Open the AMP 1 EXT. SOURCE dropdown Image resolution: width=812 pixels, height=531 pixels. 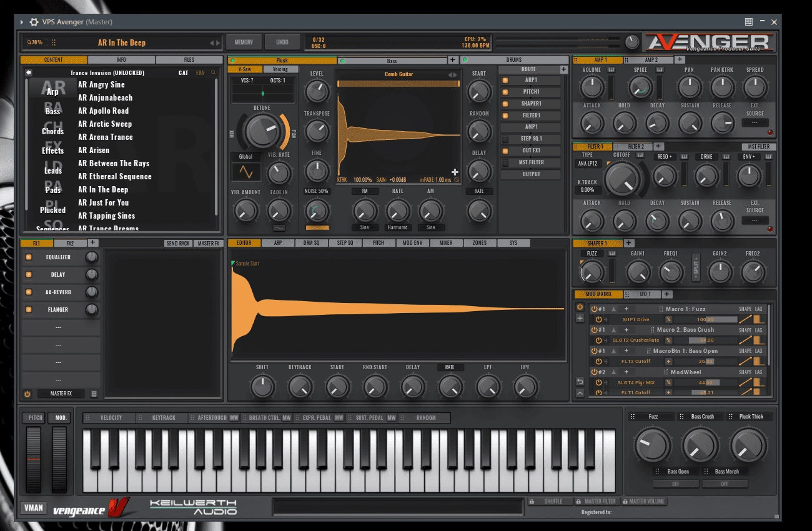pos(755,123)
